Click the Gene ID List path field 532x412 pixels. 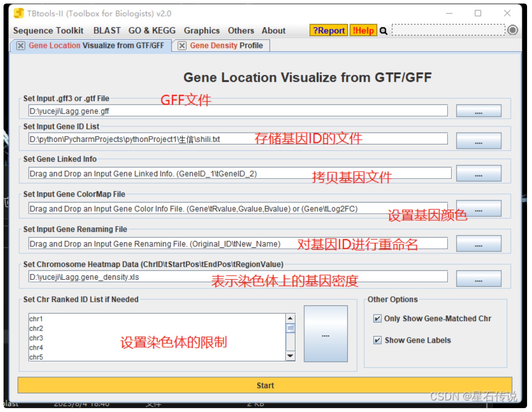pyautogui.click(x=238, y=139)
